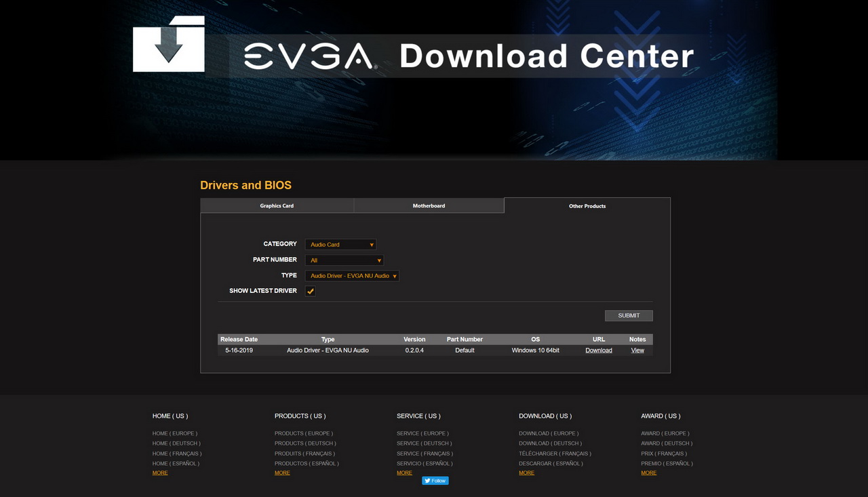
Task: Open PRODUCTS ( EUROPE ) footer link
Action: pos(304,433)
